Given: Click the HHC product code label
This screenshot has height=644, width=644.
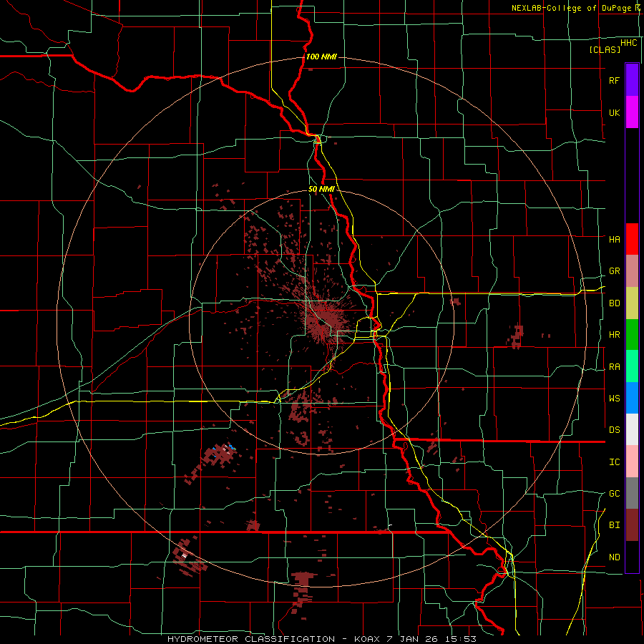Looking at the screenshot, I should (628, 43).
